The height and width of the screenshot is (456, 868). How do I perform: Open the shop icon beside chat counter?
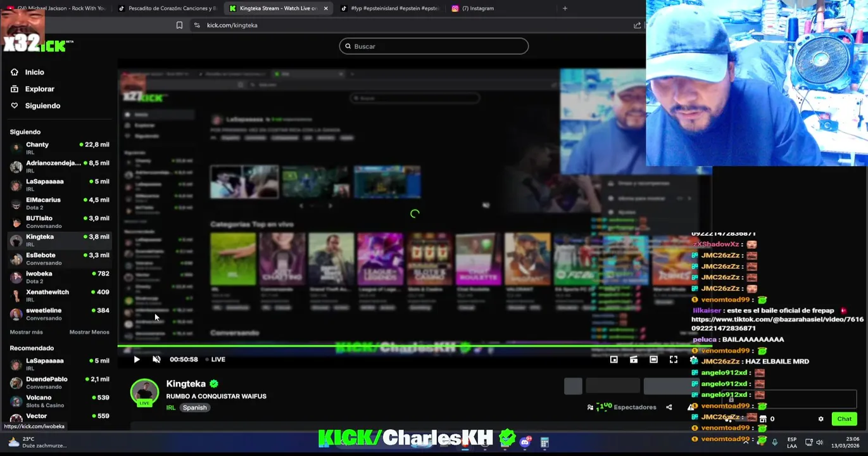click(762, 419)
